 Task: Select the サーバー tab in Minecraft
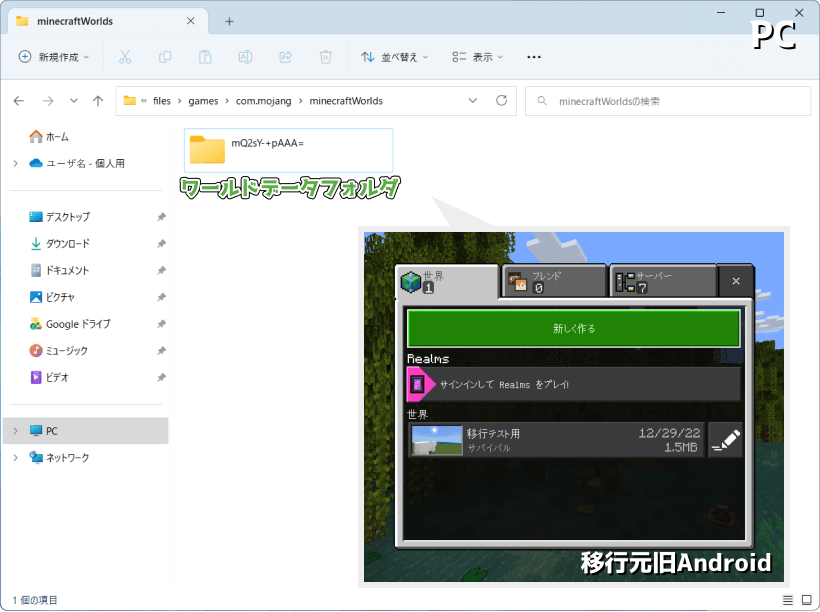663,281
